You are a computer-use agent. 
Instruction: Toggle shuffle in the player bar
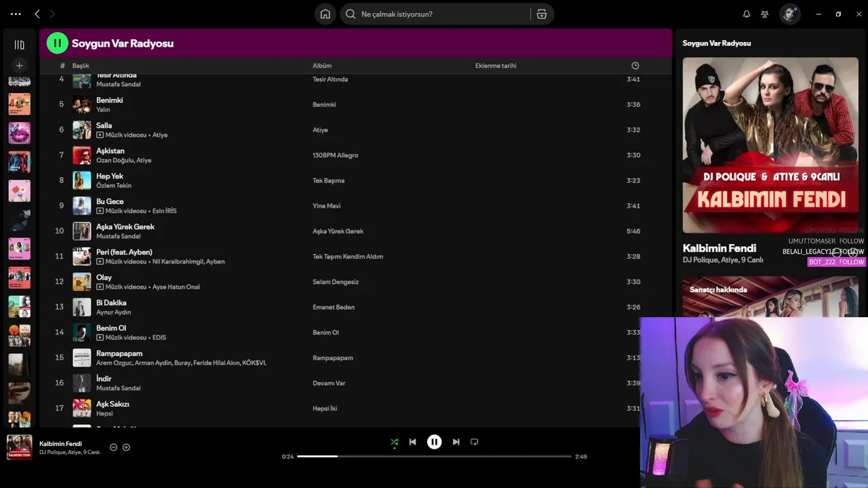point(394,442)
